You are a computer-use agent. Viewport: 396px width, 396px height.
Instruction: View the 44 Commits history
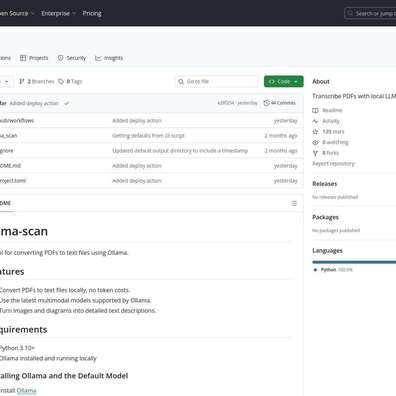point(279,103)
